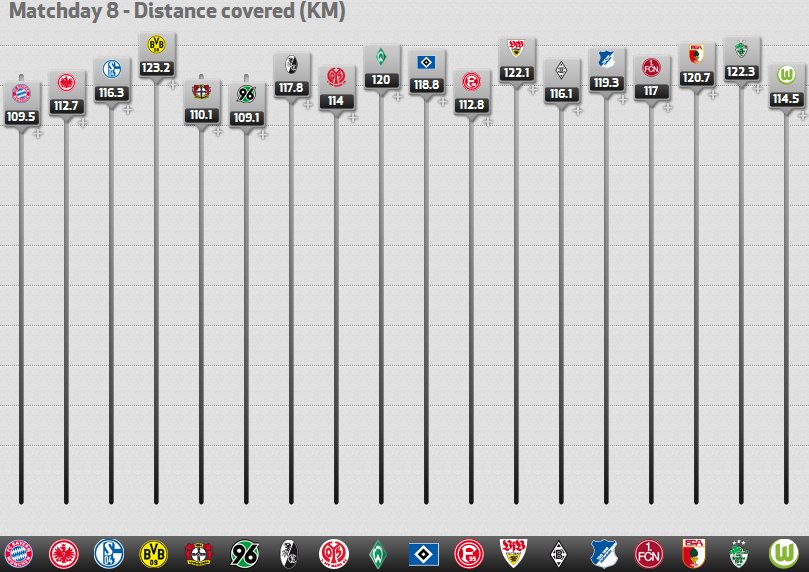Image resolution: width=809 pixels, height=572 pixels.
Task: Expand the plus beside the 123.2 marker
Action: (x=173, y=85)
